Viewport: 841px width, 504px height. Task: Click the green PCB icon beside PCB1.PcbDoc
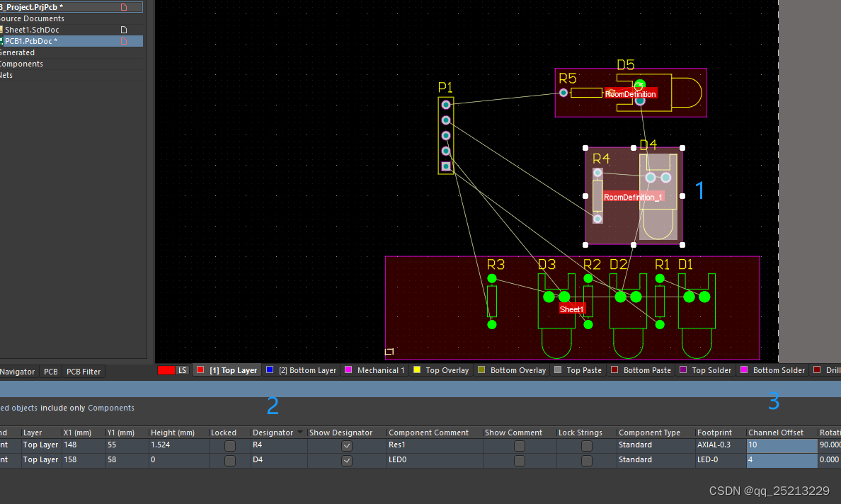3,40
